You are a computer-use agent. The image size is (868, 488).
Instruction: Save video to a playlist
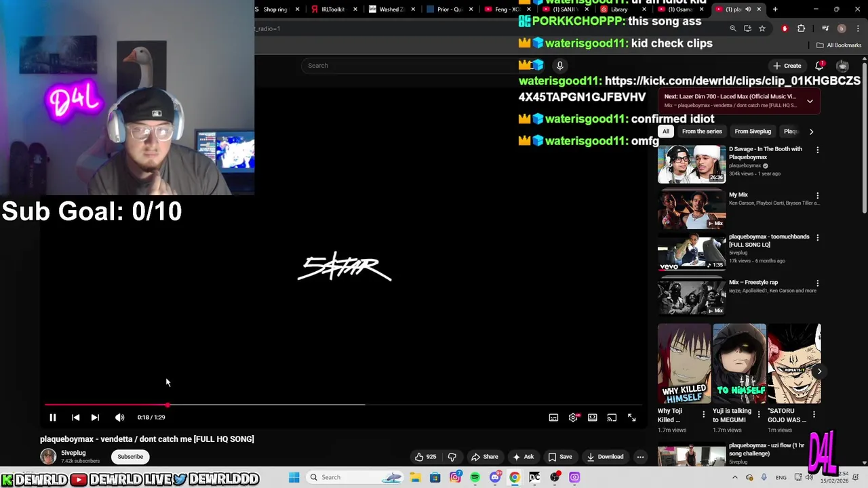[x=560, y=457]
